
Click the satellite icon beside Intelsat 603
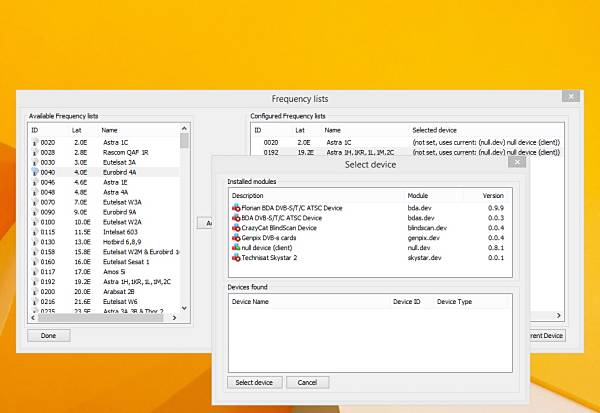35,232
